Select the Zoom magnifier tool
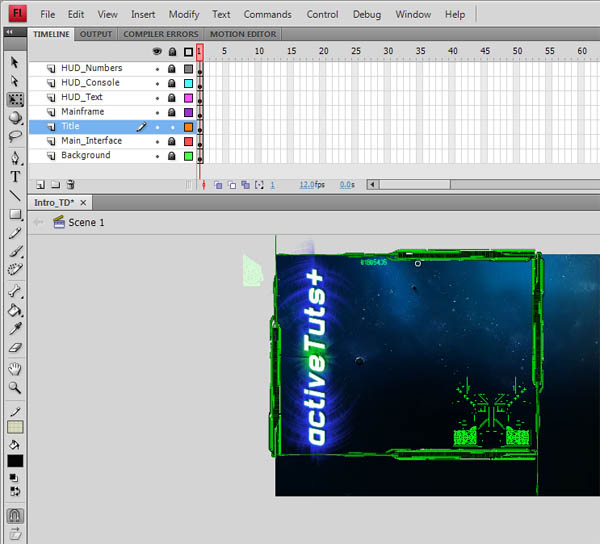The height and width of the screenshot is (544, 600). 15,388
